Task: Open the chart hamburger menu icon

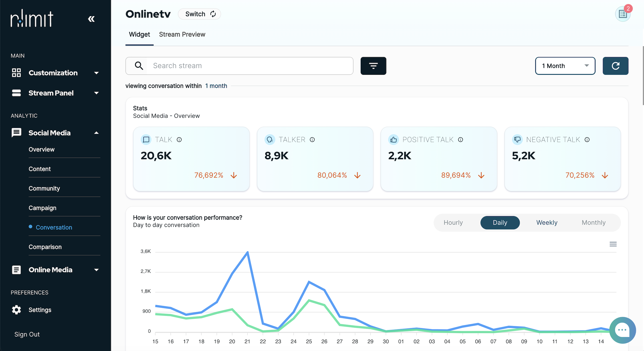Action: [x=613, y=244]
